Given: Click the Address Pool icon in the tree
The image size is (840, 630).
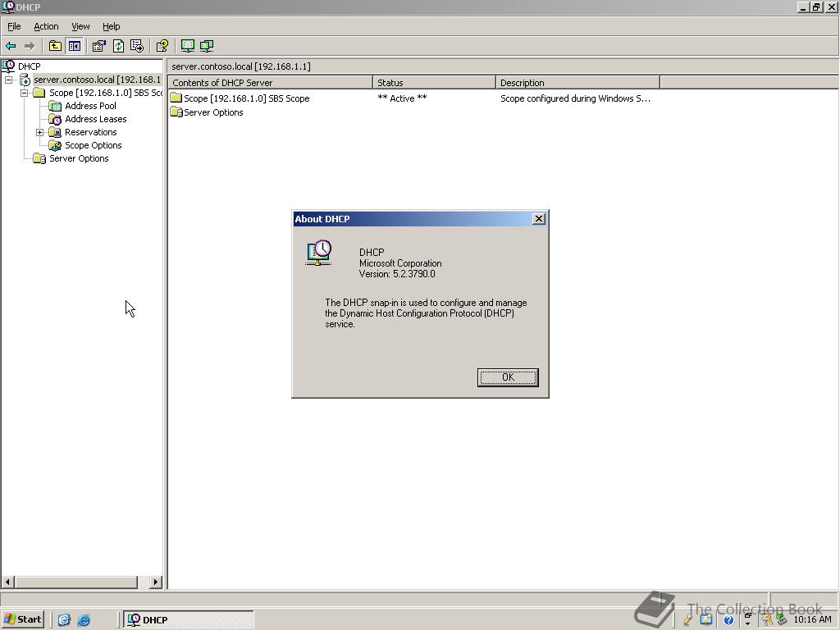Looking at the screenshot, I should click(x=55, y=106).
